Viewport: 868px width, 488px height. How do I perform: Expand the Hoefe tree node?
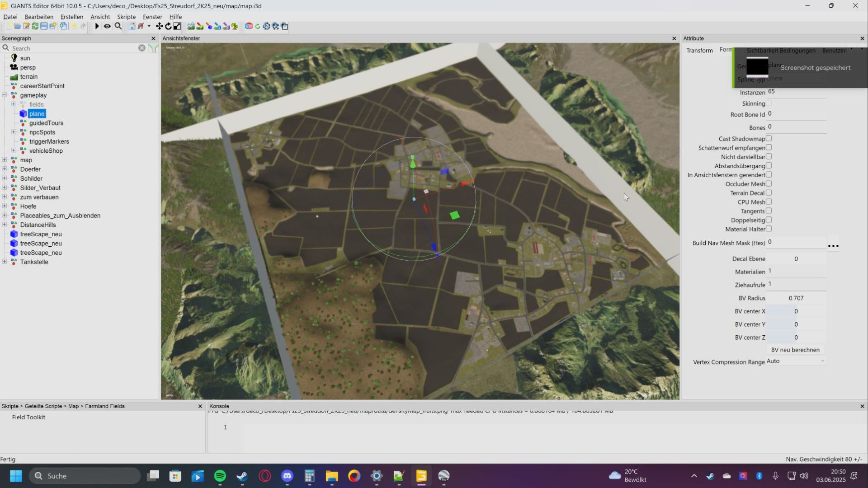(x=5, y=206)
